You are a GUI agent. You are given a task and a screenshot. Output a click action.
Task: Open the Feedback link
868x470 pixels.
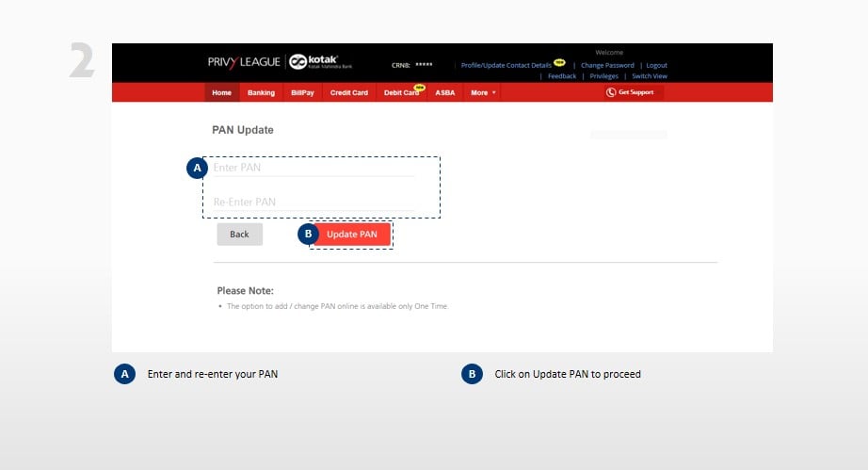pos(562,76)
